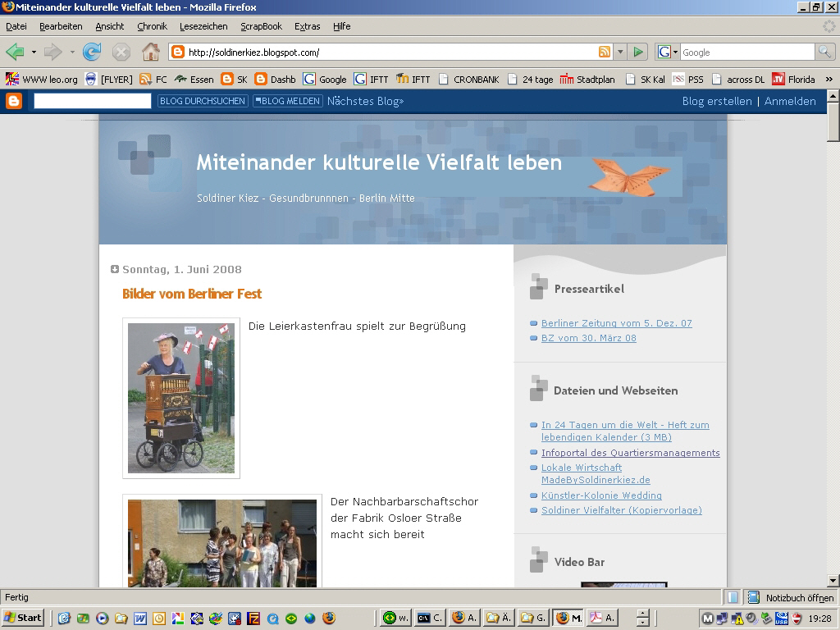Reload the current page

[92, 52]
